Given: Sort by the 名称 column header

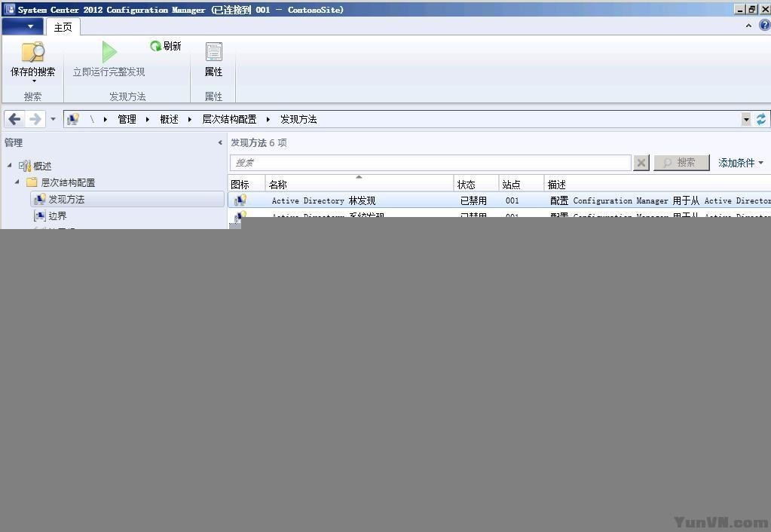Looking at the screenshot, I should click(x=359, y=185).
